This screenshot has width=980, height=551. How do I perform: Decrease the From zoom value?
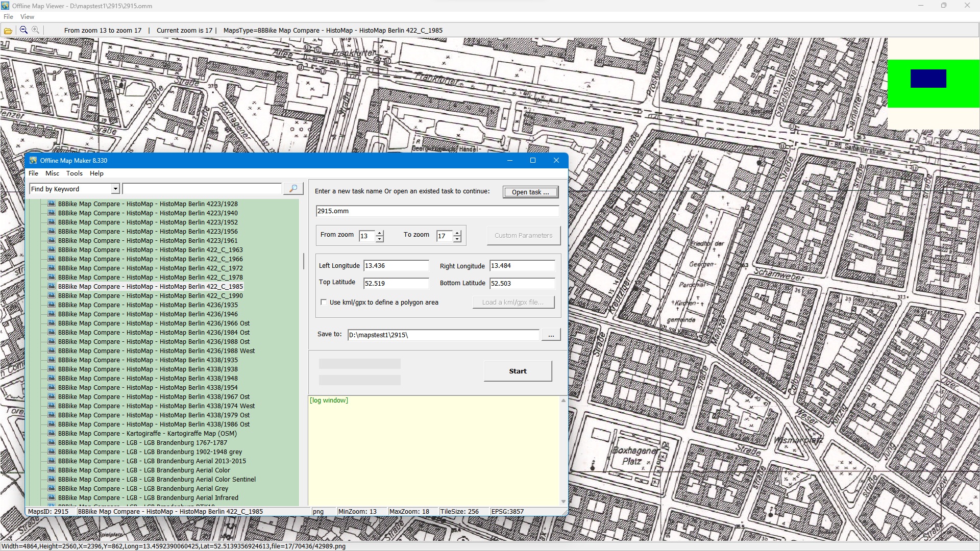point(379,239)
